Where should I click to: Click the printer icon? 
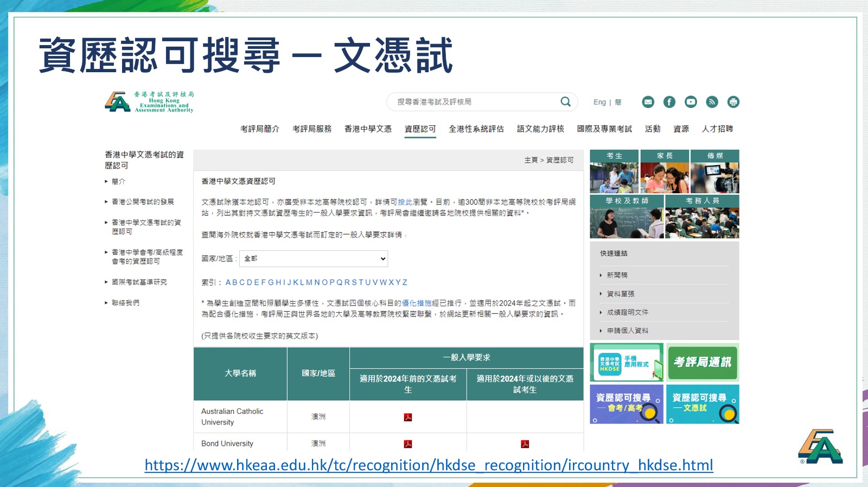point(733,102)
